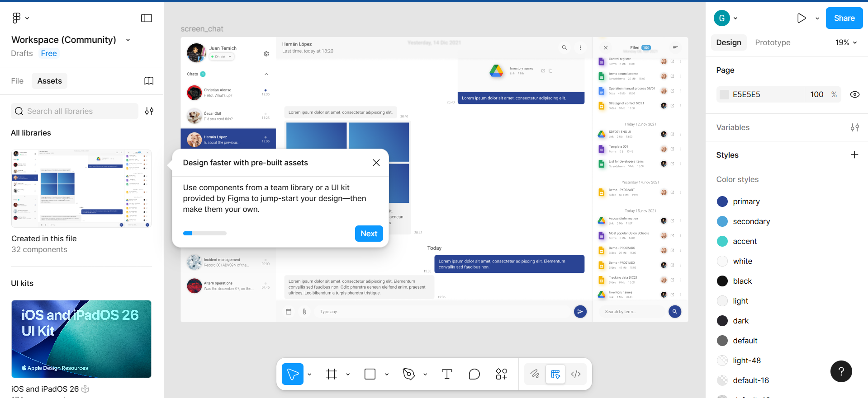The height and width of the screenshot is (398, 868).
Task: Open the libraries book icon
Action: [149, 81]
